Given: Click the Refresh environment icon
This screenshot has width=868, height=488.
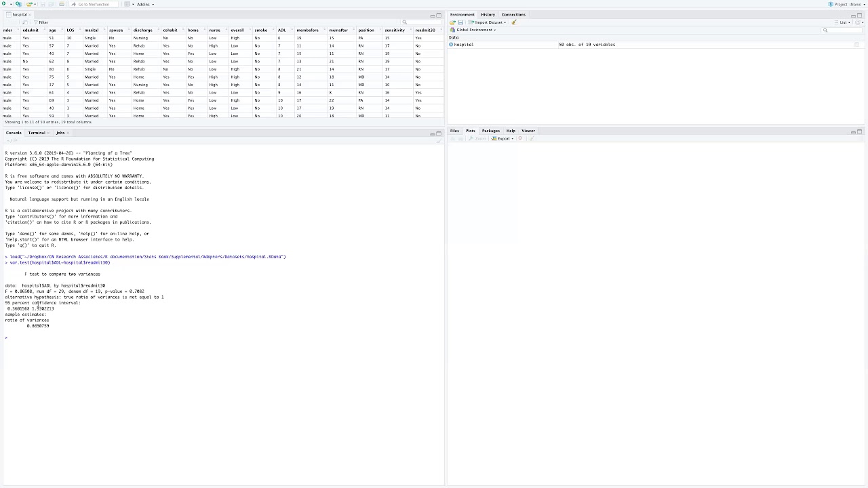Looking at the screenshot, I should 859,22.
